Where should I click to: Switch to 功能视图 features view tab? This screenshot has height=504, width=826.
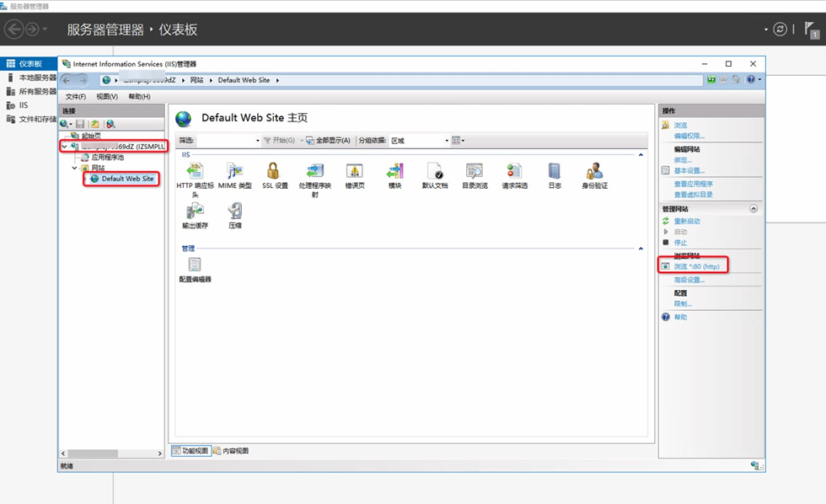click(190, 451)
